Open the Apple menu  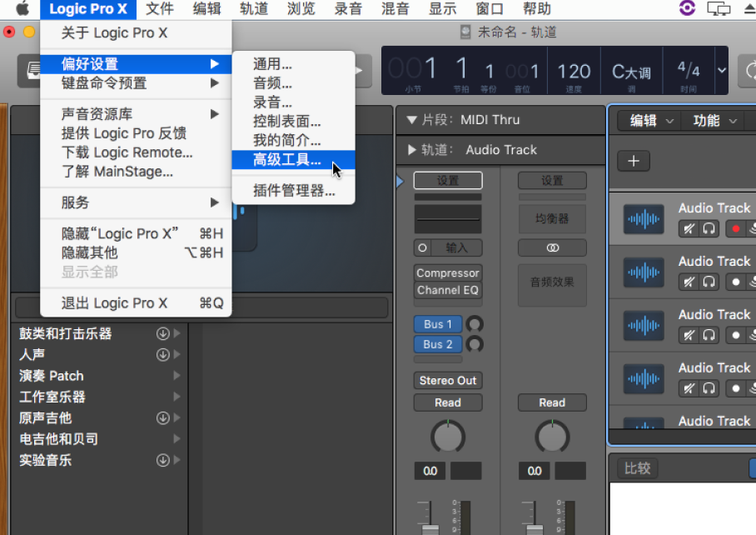point(22,9)
